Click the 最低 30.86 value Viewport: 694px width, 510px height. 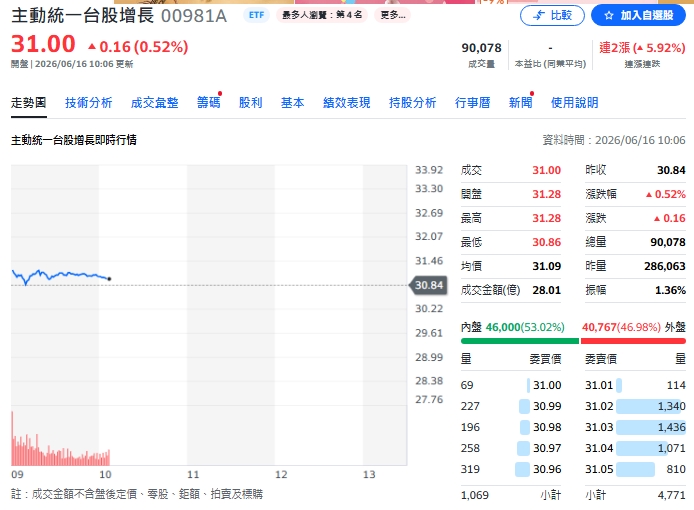(547, 242)
